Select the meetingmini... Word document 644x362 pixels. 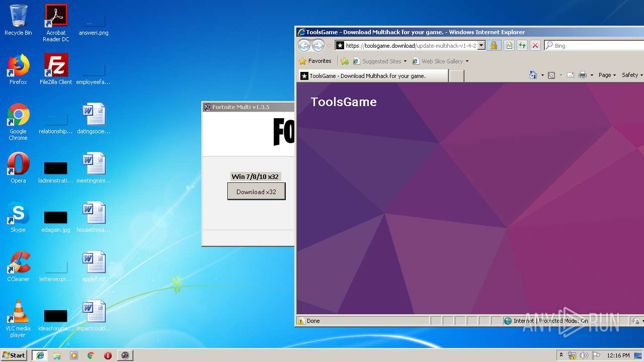(94, 168)
